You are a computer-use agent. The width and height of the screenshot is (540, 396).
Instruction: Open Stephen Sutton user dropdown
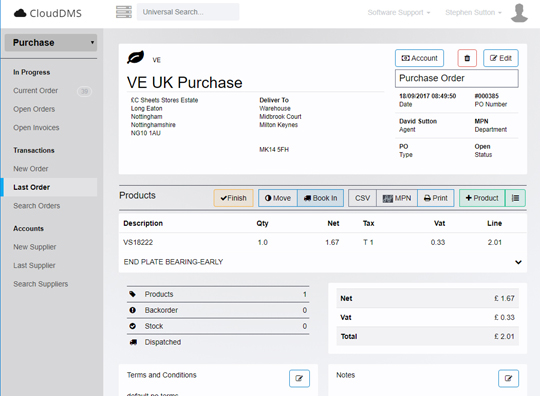473,13
